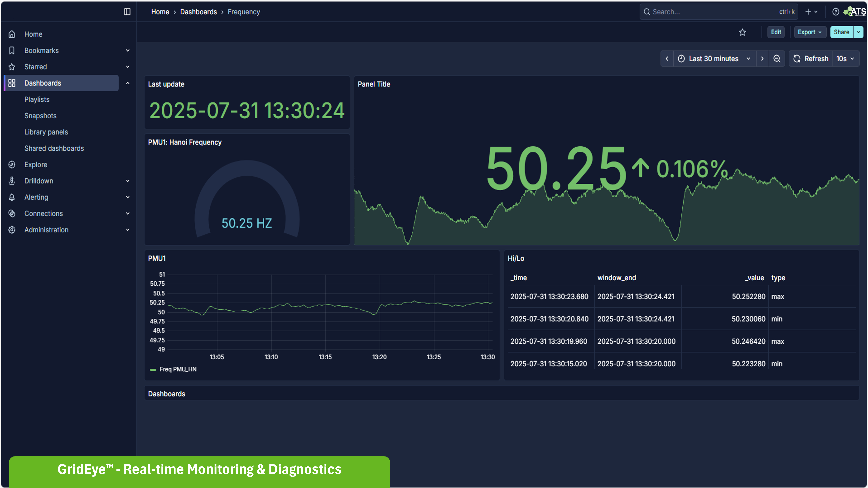
Task: Click the zoom out time range icon
Action: [x=777, y=59]
